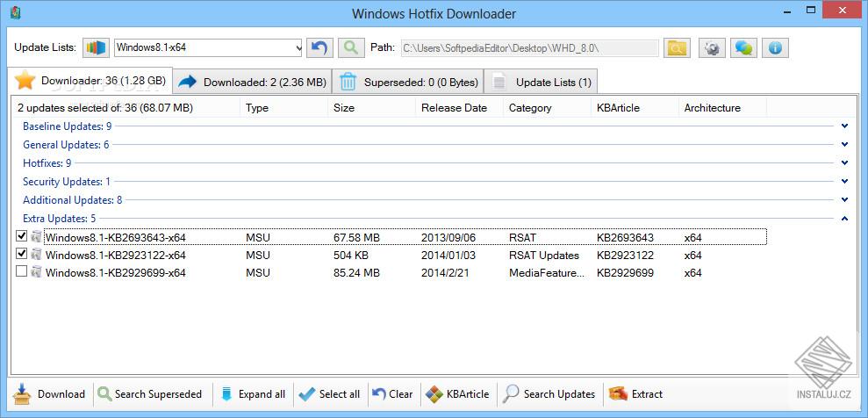This screenshot has width=868, height=418.
Task: Sort by the Release Date column header
Action: click(x=460, y=108)
